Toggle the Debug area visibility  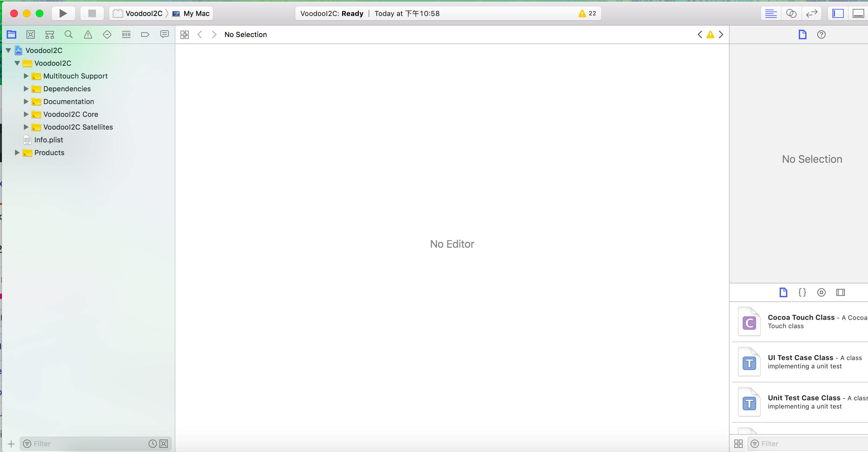858,13
